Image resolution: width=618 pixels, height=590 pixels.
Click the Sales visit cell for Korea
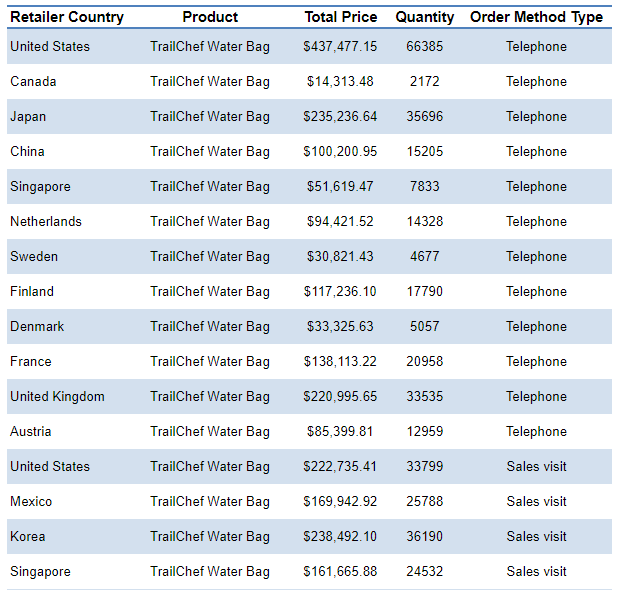click(536, 537)
